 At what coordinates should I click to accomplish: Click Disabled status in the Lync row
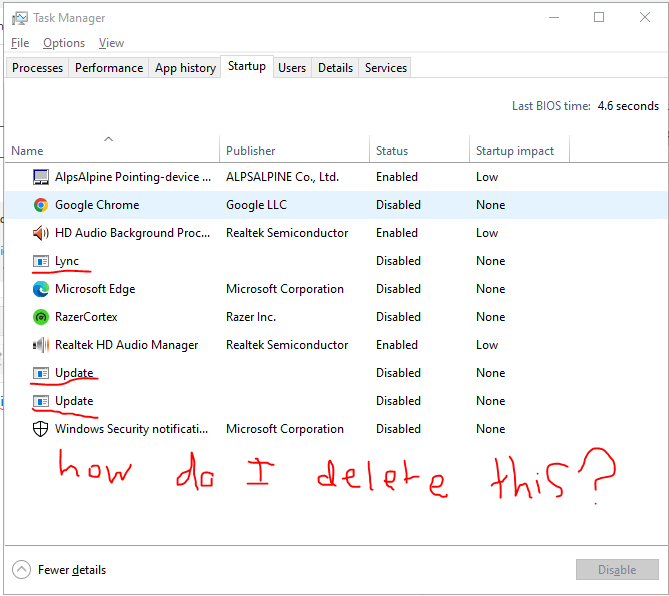398,261
